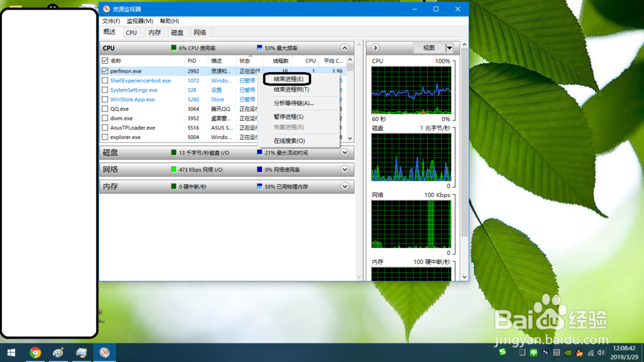Click the Resource Monitor taskbar icon

pyautogui.click(x=104, y=352)
